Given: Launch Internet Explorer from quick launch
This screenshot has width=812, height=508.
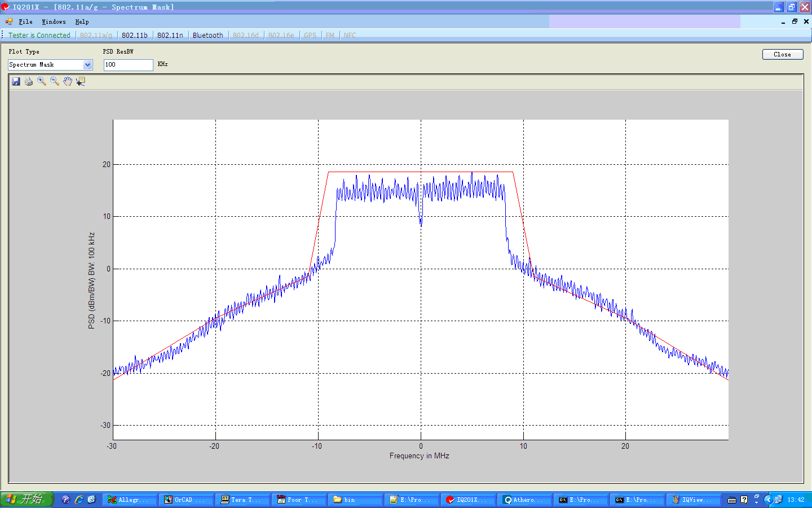Looking at the screenshot, I should pos(79,500).
